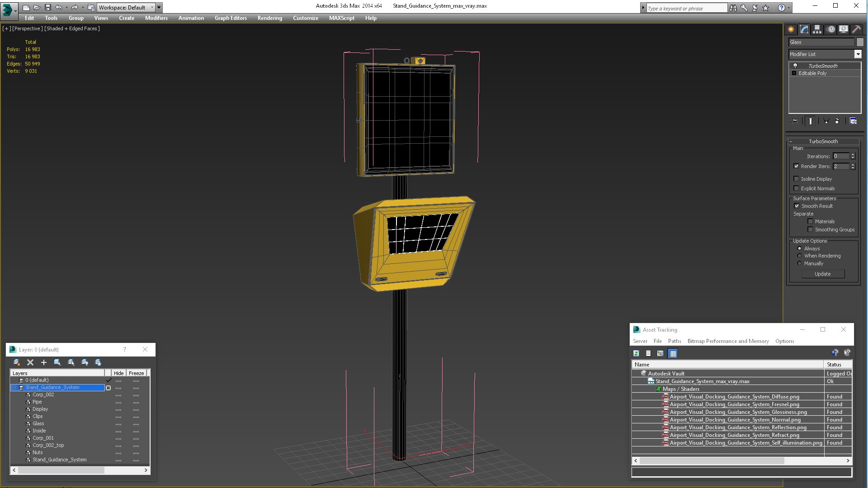Click the binoculars search icon
Screen dimensions: 868x488
[x=733, y=8]
